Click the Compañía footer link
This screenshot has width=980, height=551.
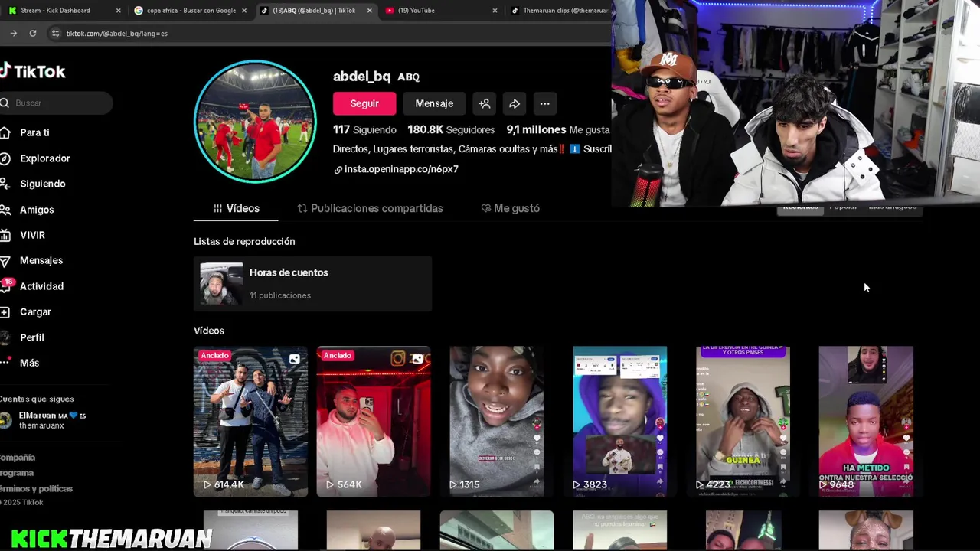[18, 457]
